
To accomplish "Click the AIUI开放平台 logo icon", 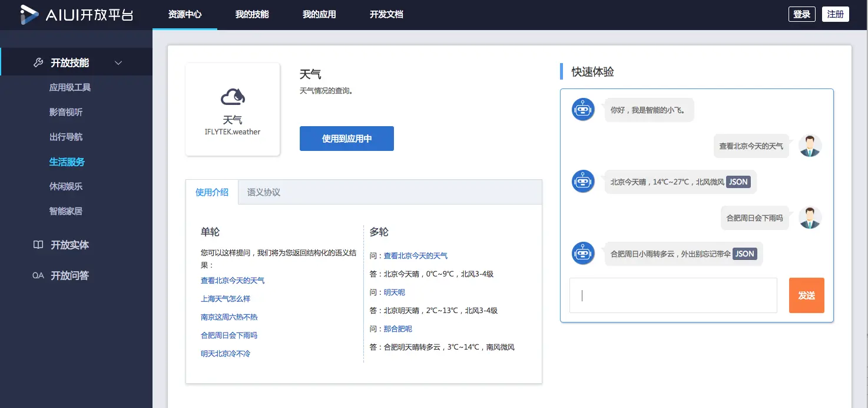I will click(30, 15).
